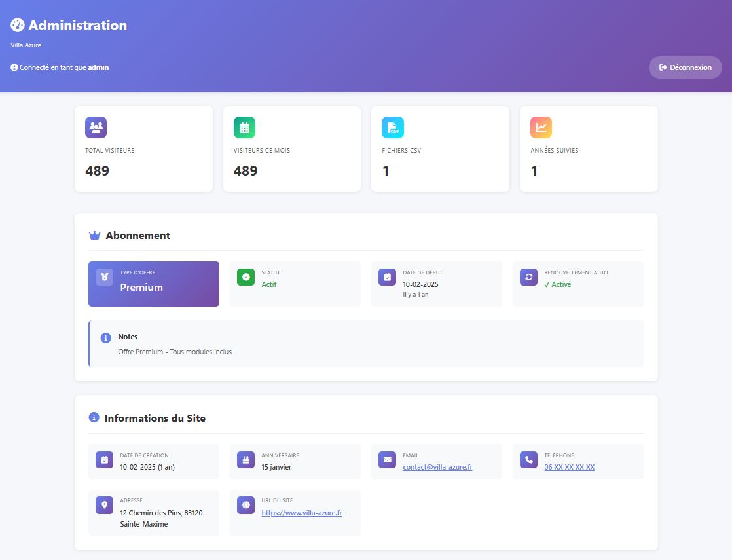This screenshot has width=732, height=560.
Task: Click the Premium offer medal icon
Action: coord(104,277)
